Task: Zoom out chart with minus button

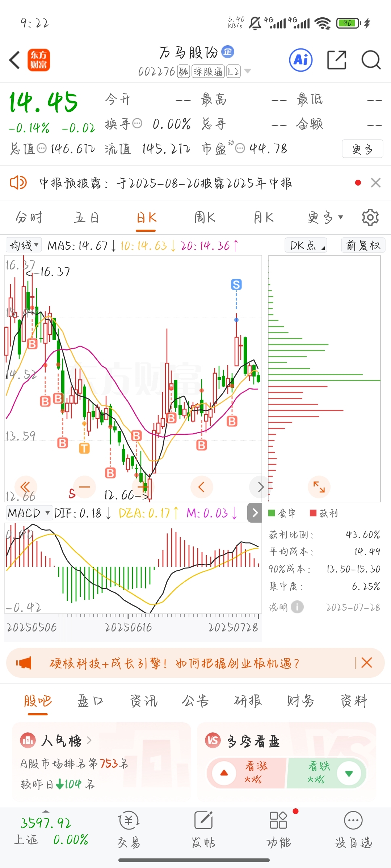Action: (x=84, y=486)
